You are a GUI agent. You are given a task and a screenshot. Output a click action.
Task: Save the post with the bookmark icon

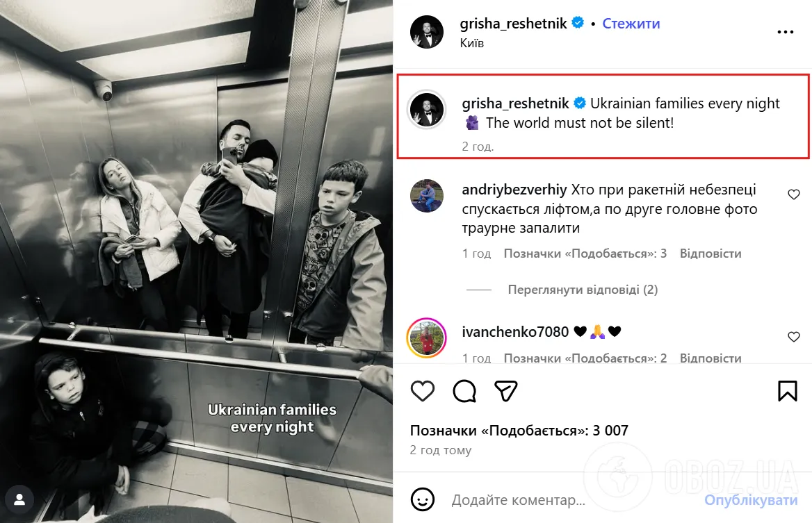click(787, 391)
